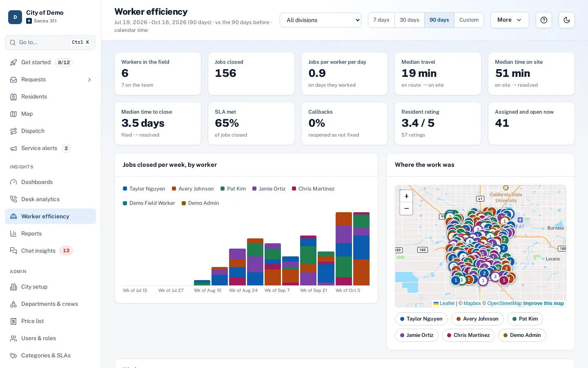Image resolution: width=588 pixels, height=368 pixels.
Task: Click the Service alerts megaphone icon
Action: click(x=13, y=148)
